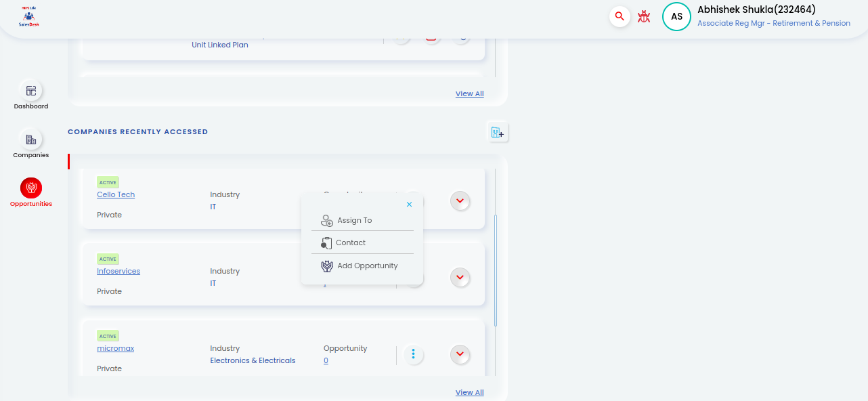Click the Companies Recently Accessed heading
868x401 pixels.
pos(138,131)
